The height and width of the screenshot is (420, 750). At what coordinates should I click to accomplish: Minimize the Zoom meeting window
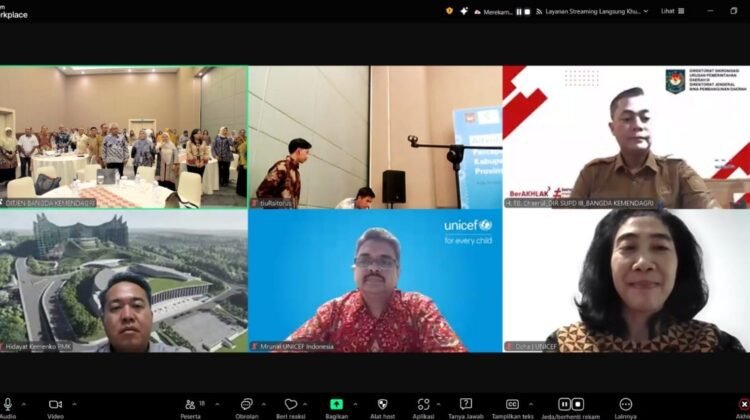pyautogui.click(x=710, y=11)
